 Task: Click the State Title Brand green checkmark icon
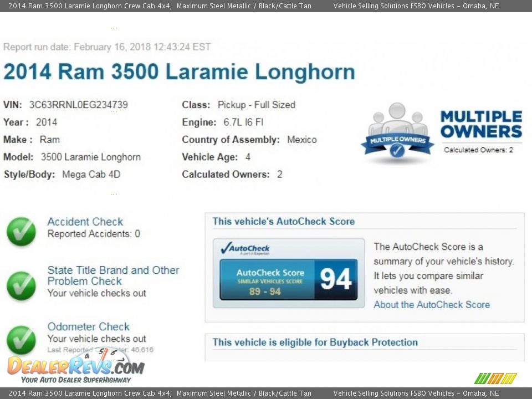(22, 286)
